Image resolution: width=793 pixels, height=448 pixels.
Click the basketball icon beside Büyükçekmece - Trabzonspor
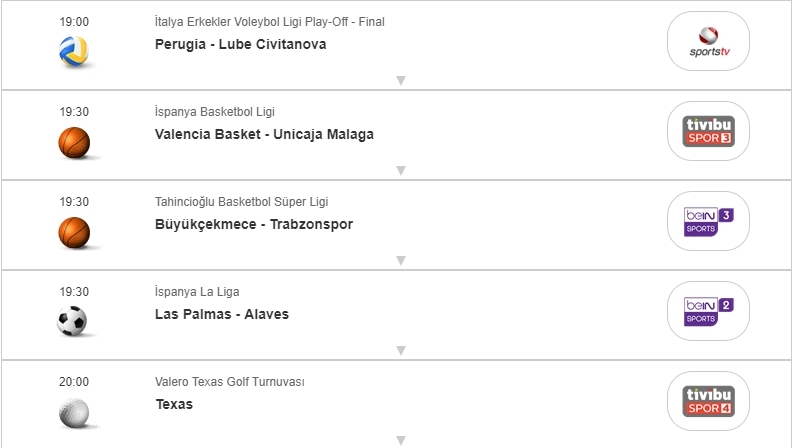[73, 232]
